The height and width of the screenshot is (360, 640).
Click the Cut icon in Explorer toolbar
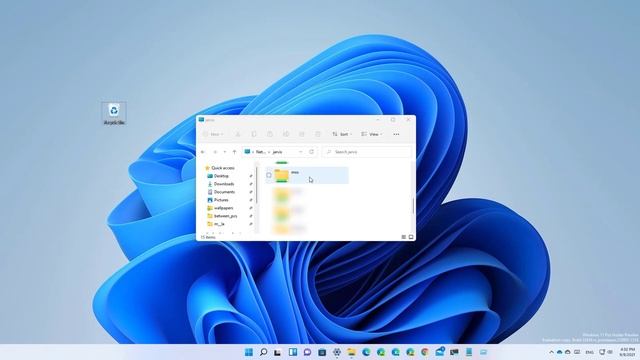238,134
